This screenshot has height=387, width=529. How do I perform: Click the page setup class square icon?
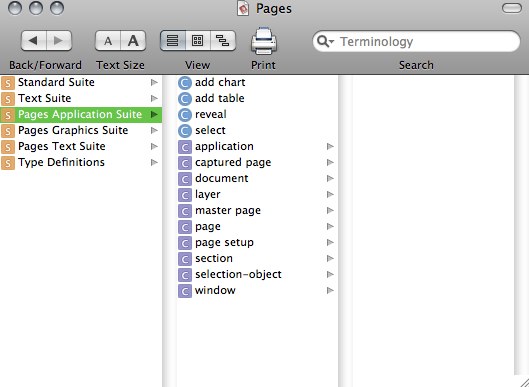click(185, 243)
